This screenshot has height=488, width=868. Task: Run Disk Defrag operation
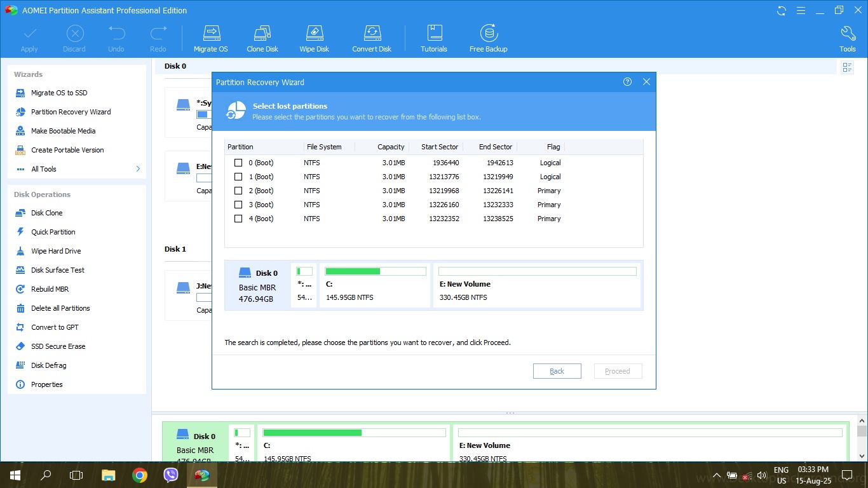coord(48,365)
